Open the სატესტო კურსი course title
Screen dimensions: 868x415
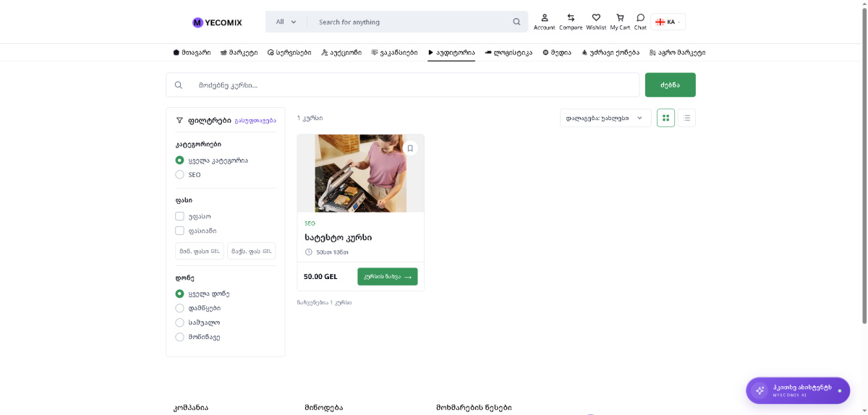coord(339,237)
